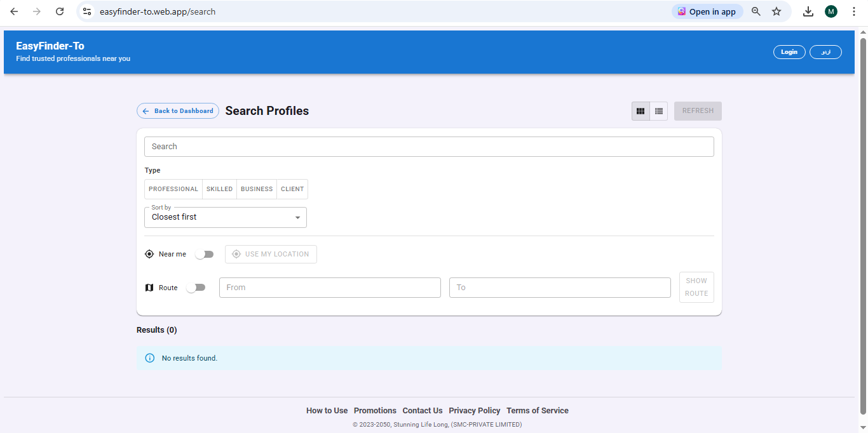Open site information icon in address bar
Screen dimensions: 868x433
click(x=87, y=11)
